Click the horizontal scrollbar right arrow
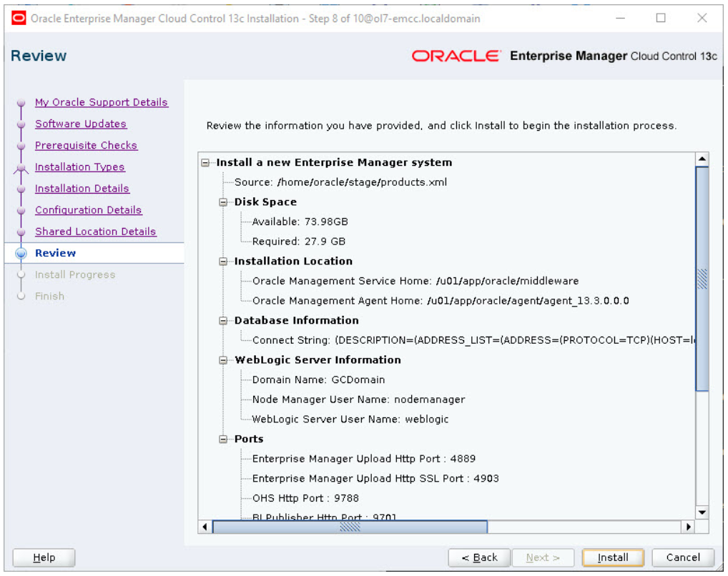The width and height of the screenshot is (728, 576). [x=689, y=527]
